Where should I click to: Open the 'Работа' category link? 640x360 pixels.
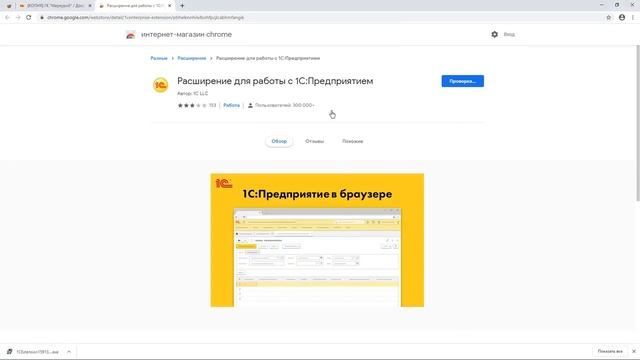[x=231, y=105]
